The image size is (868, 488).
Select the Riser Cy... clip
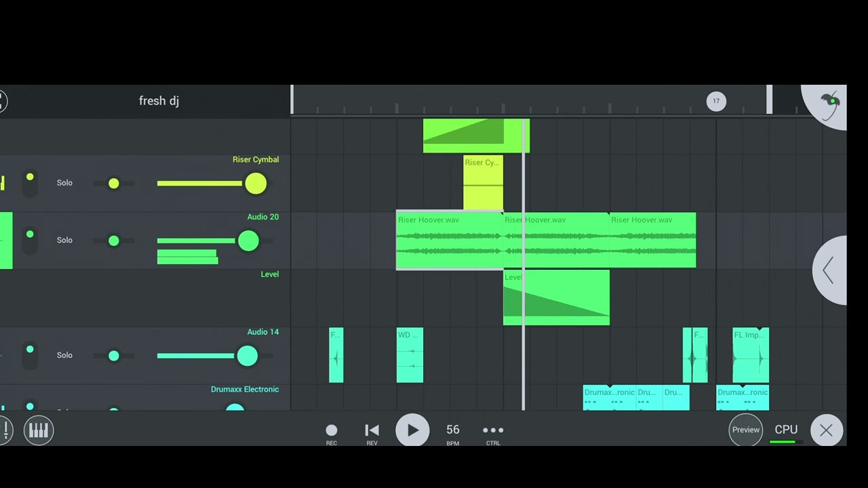click(x=484, y=183)
